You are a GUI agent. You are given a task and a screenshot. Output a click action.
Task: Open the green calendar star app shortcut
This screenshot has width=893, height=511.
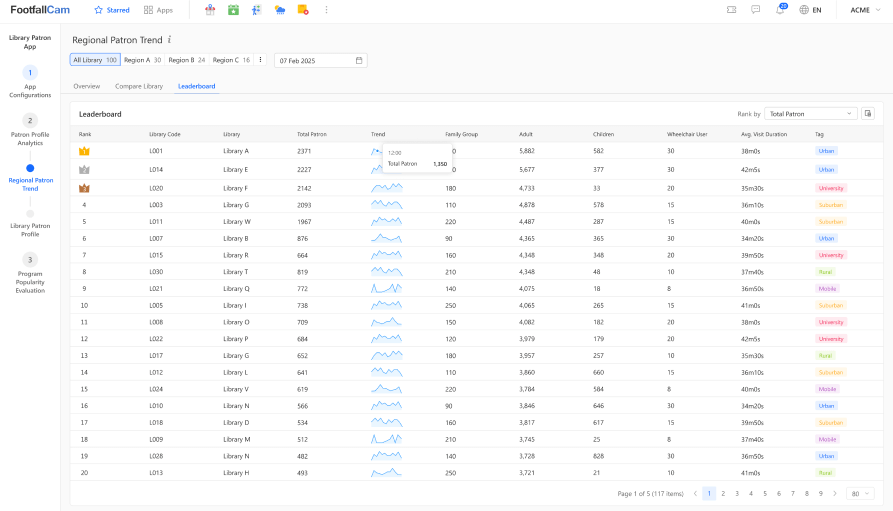click(234, 10)
